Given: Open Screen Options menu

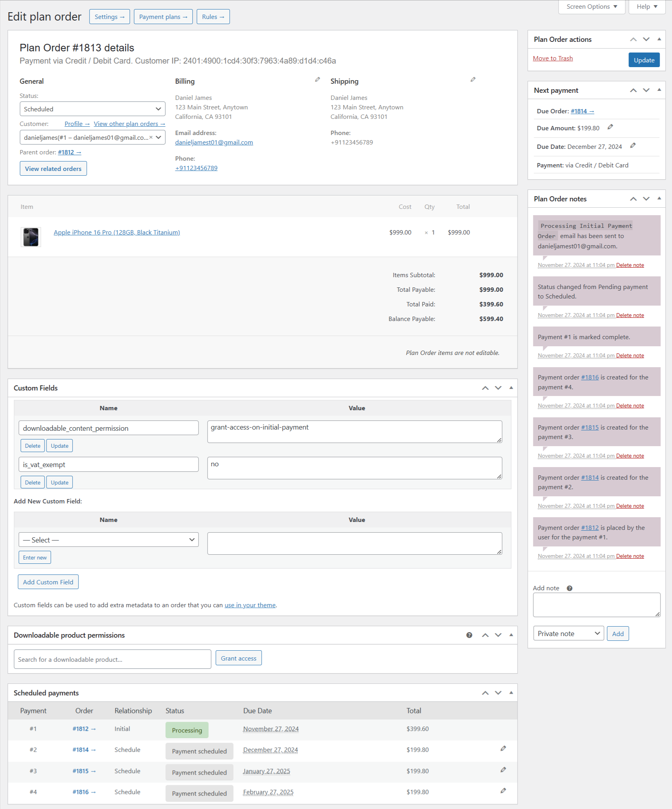Looking at the screenshot, I should [591, 6].
